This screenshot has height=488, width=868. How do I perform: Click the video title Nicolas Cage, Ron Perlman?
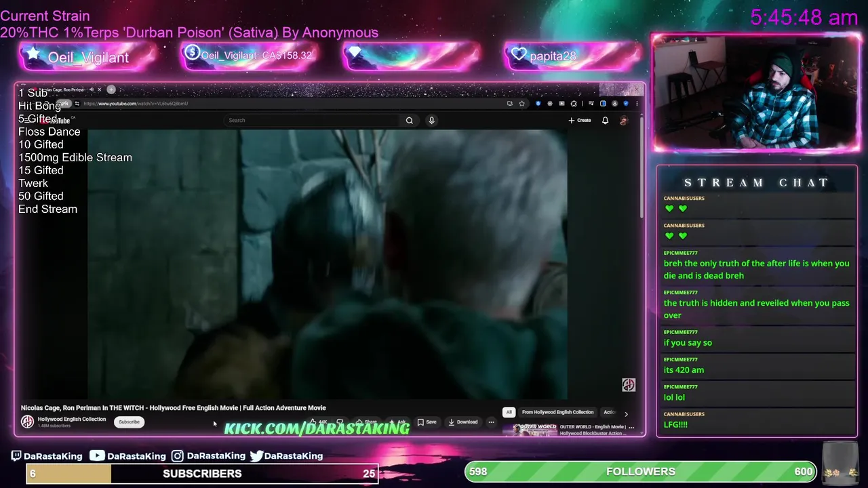point(173,408)
